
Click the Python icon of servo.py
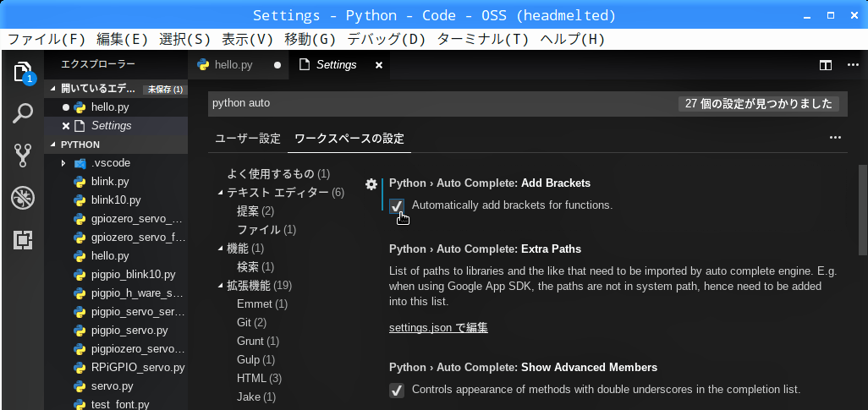point(80,386)
